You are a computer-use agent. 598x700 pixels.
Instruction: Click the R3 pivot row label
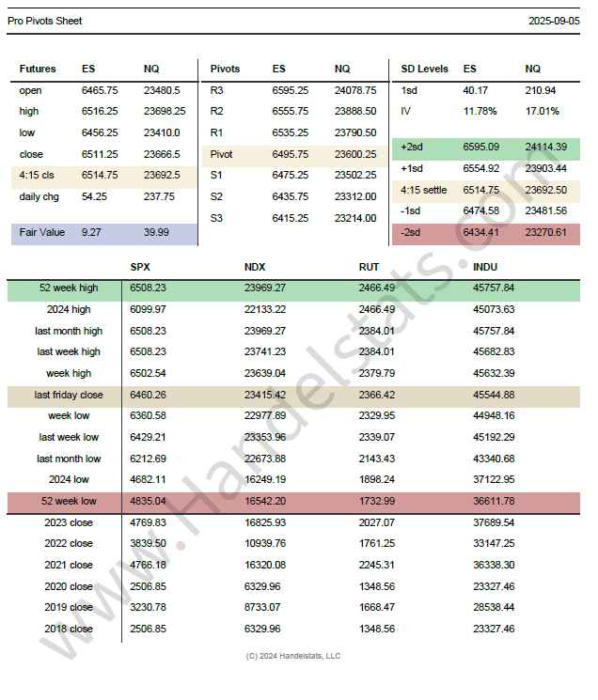pos(216,90)
